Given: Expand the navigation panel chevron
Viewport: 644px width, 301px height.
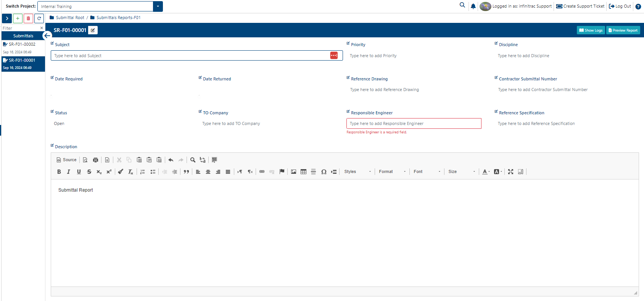Looking at the screenshot, I should coord(7,18).
